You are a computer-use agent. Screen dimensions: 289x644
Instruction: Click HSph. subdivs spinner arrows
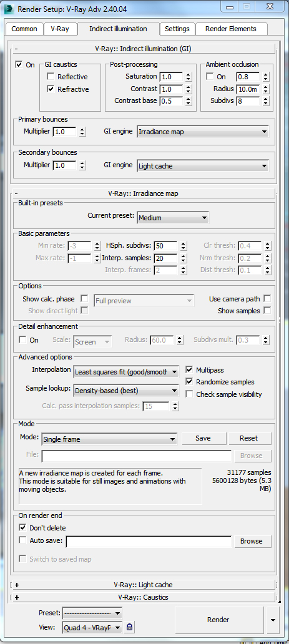click(x=184, y=246)
